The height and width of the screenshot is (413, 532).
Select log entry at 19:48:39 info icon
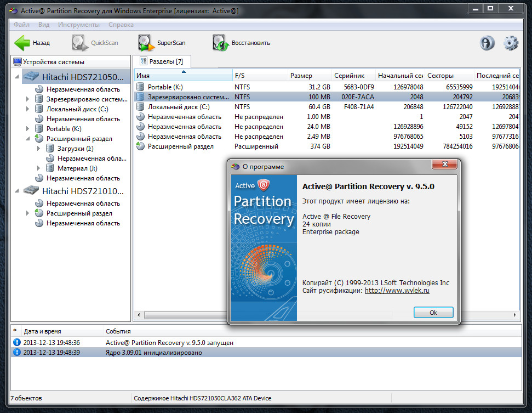coord(16,352)
